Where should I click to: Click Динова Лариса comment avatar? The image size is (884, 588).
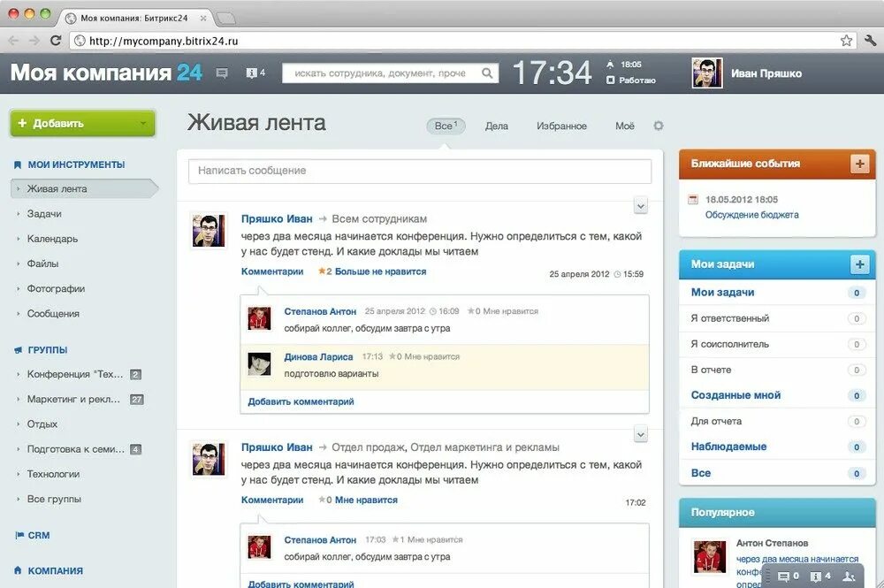coord(259,364)
